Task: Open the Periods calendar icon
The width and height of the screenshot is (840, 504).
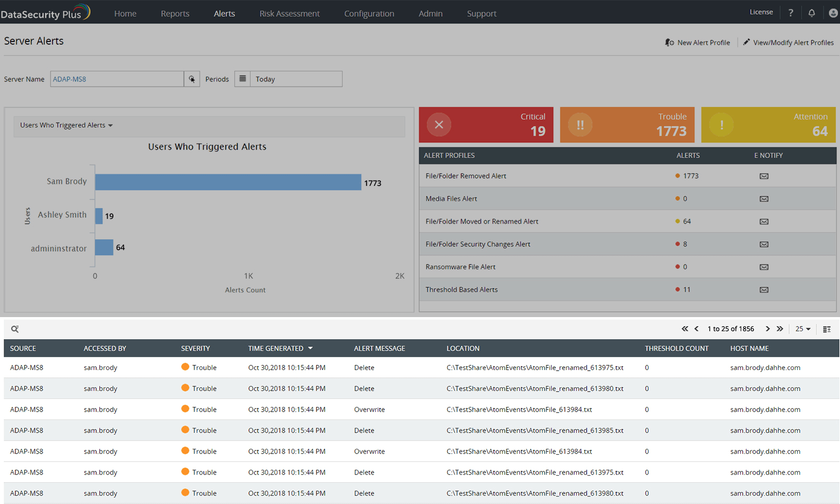Action: (243, 79)
